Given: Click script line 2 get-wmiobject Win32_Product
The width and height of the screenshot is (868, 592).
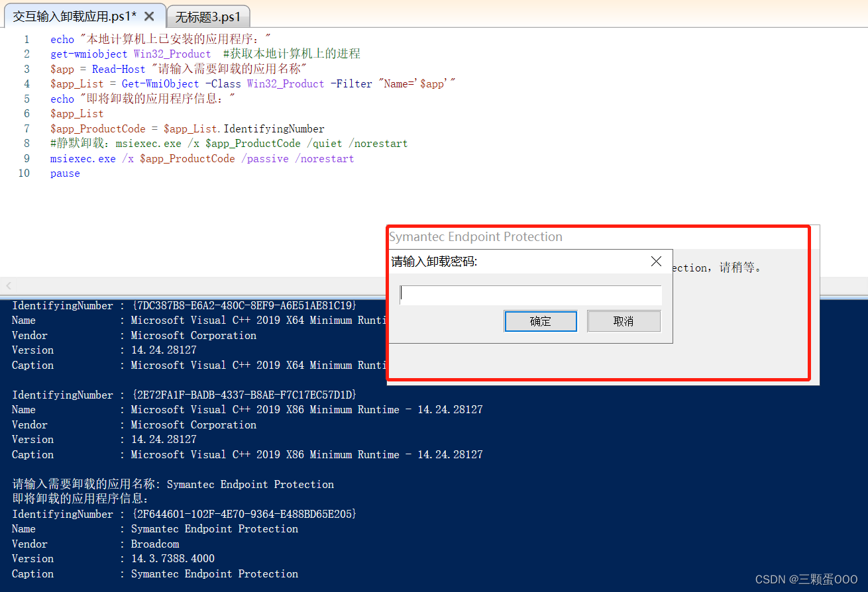Looking at the screenshot, I should pyautogui.click(x=205, y=54).
